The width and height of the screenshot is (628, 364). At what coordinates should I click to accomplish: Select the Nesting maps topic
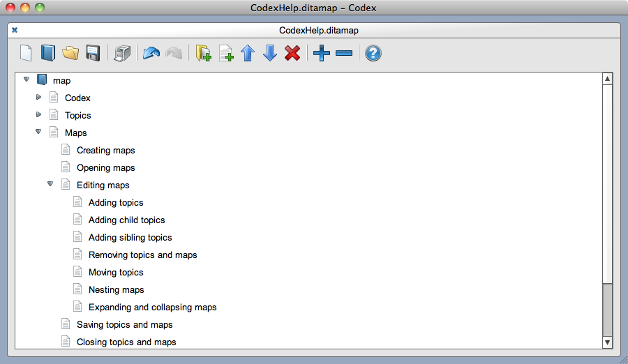point(116,289)
